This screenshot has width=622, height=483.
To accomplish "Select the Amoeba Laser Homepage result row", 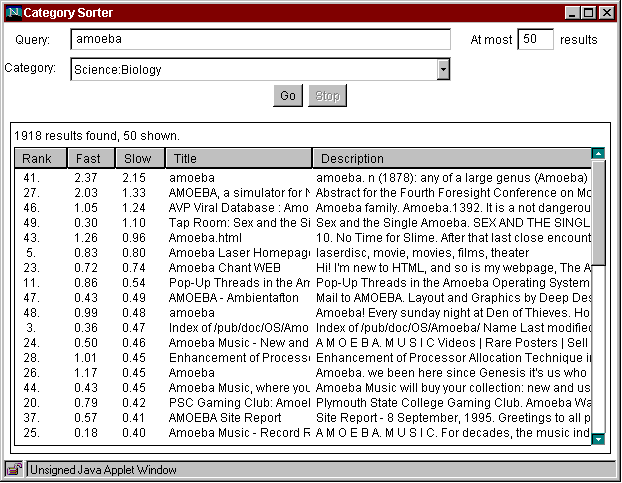I will pyautogui.click(x=240, y=253).
